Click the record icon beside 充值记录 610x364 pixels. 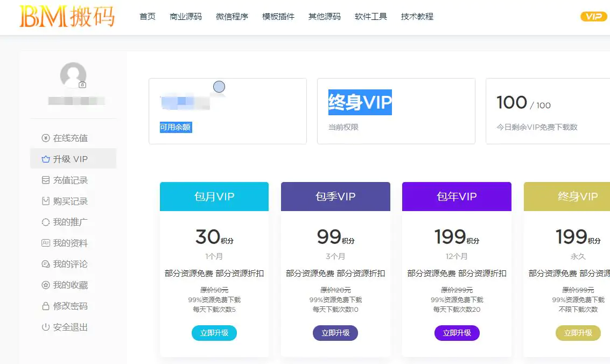[46, 180]
